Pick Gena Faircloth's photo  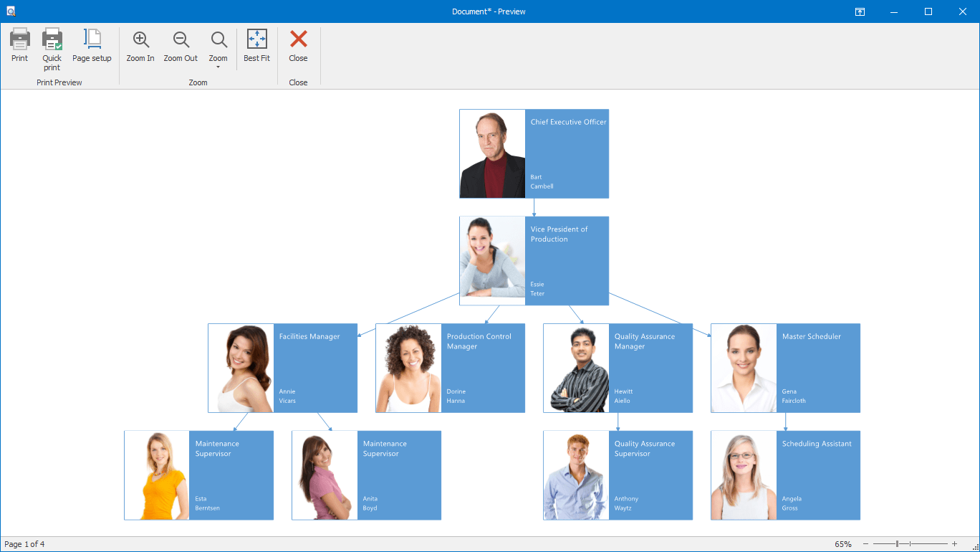coord(744,368)
